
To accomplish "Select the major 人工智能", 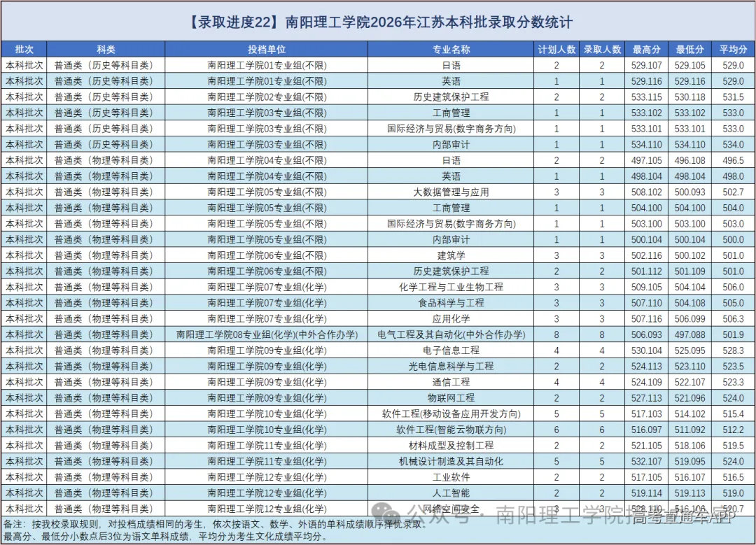I will [x=451, y=493].
